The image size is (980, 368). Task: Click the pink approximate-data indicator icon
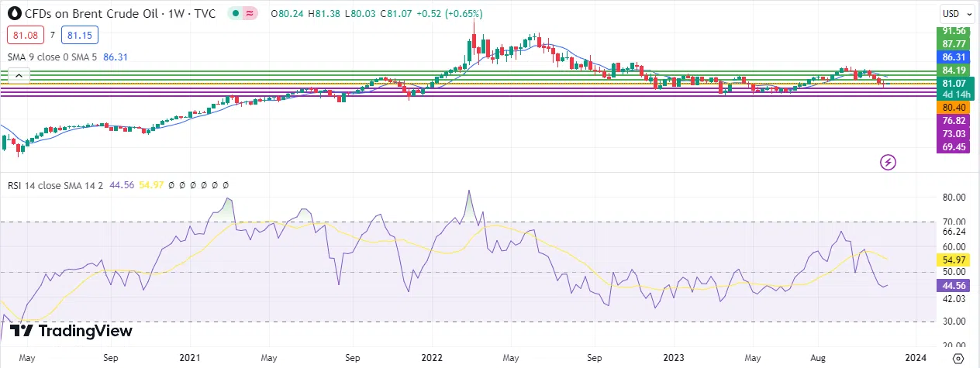[x=250, y=13]
